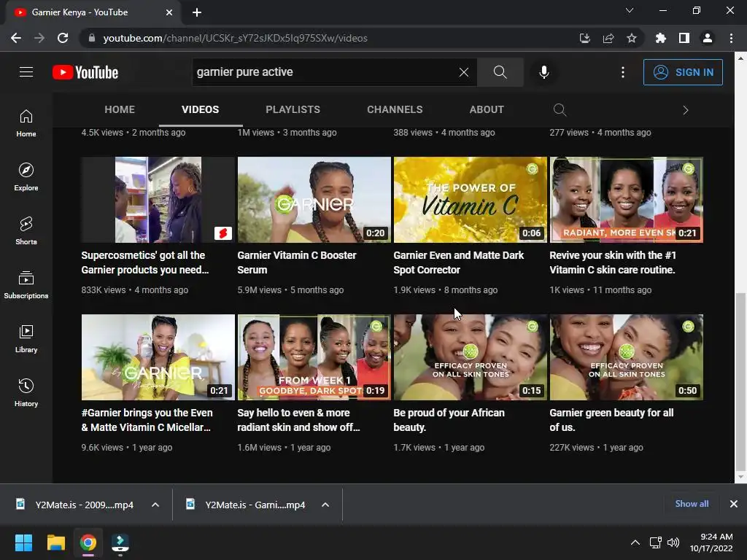The height and width of the screenshot is (560, 747).
Task: Click the YouTube logo
Action: pyautogui.click(x=85, y=72)
